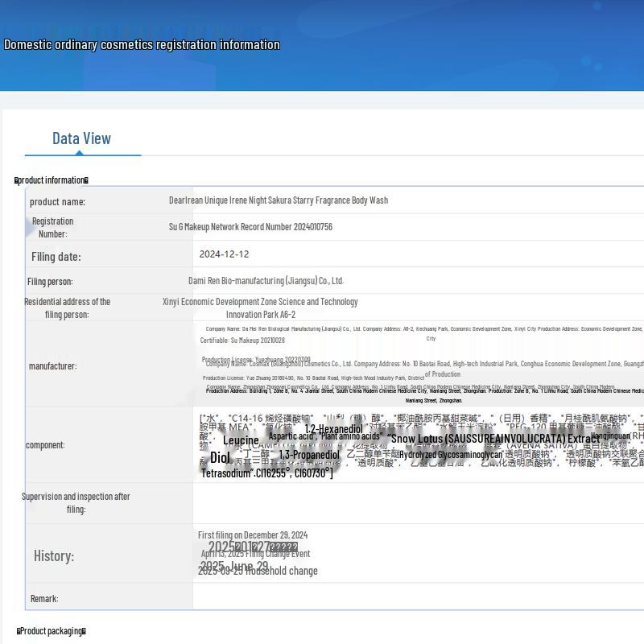The image size is (644, 644).
Task: Click the 'manufacturer:' label
Action: (52, 366)
